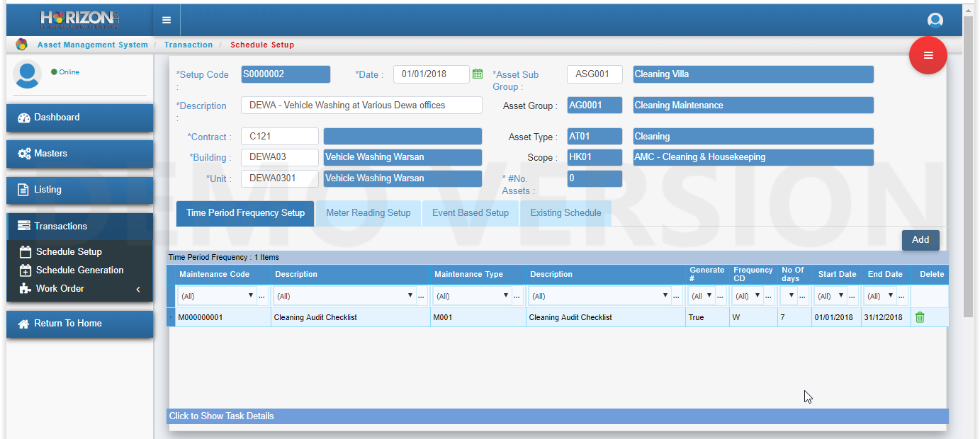Open Maintenance Type filter dropdown

(506, 296)
